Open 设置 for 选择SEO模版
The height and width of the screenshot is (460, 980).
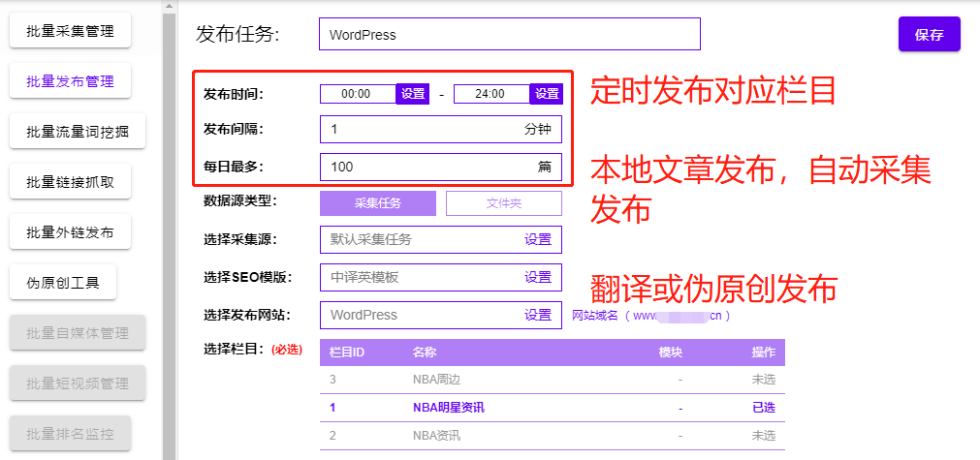tap(538, 277)
